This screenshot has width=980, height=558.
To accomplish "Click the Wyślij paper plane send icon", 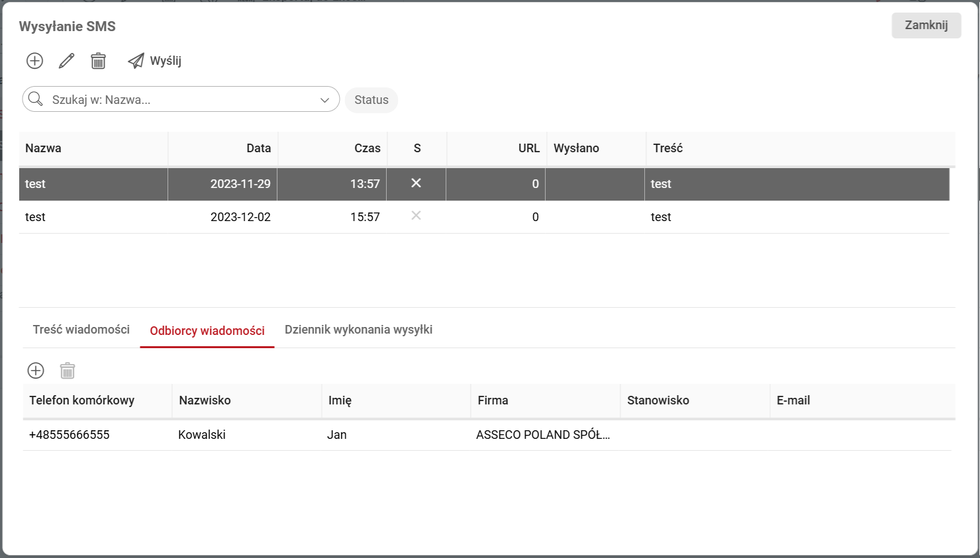I will (136, 61).
